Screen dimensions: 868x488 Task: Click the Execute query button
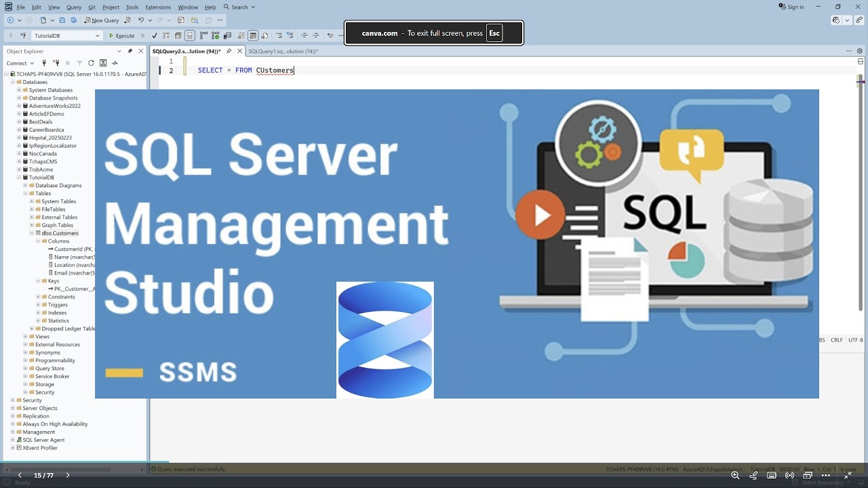pos(122,35)
